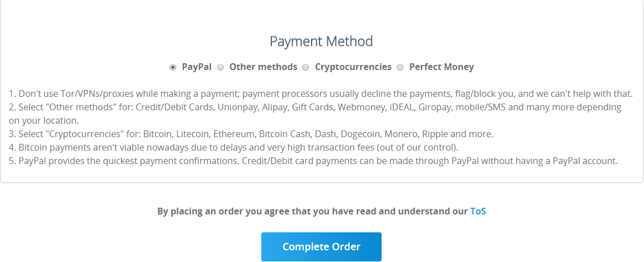
Task: Choose the Other methods radio button
Action: pos(220,67)
